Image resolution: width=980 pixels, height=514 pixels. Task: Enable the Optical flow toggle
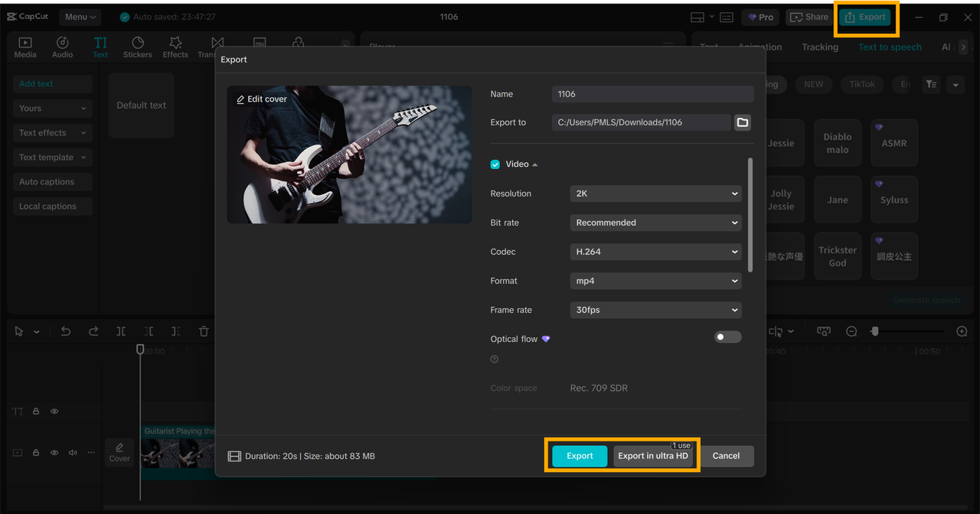(x=727, y=337)
